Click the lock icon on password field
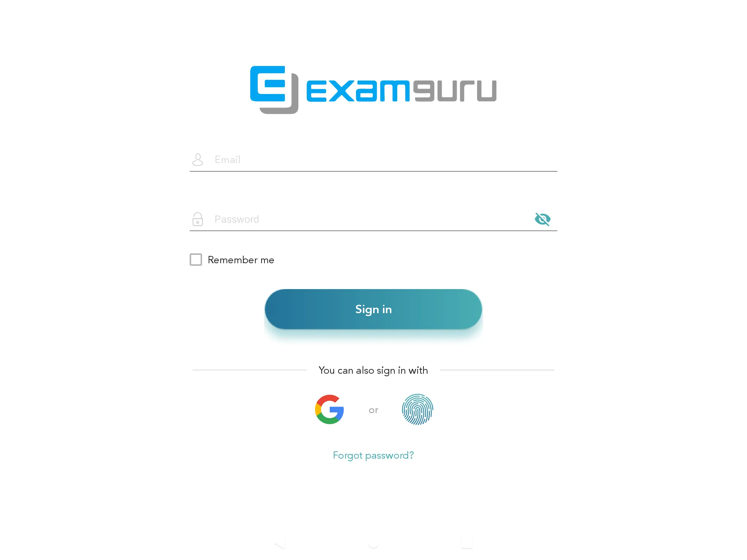Screen dimensions: 747x560 197,219
